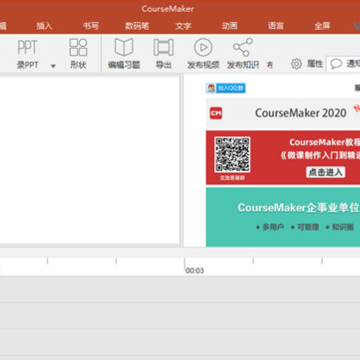The height and width of the screenshot is (360, 360).
Task: Click the 多用户 bullet text
Action: pos(273,227)
